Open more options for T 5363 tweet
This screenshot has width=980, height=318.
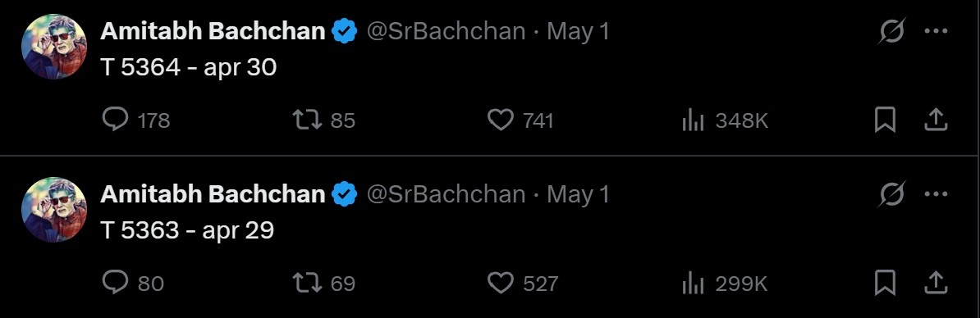[x=936, y=194]
